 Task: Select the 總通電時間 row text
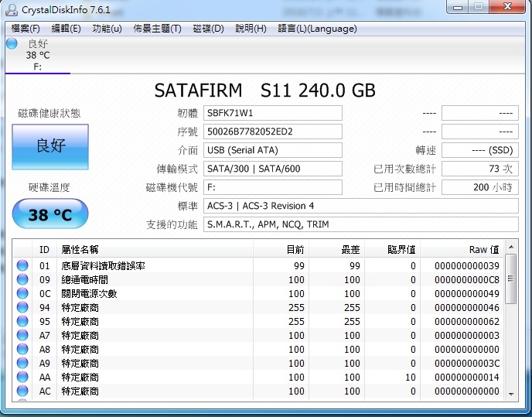84,279
